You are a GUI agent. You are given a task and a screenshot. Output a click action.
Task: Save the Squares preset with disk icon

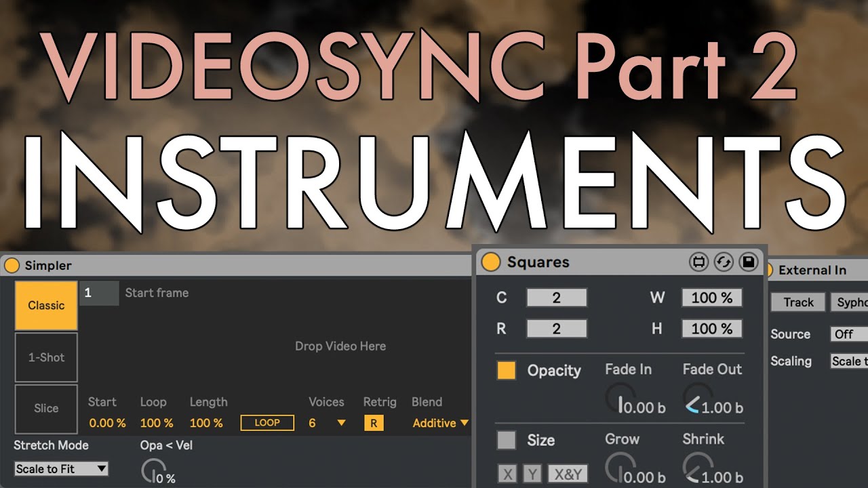(x=747, y=262)
